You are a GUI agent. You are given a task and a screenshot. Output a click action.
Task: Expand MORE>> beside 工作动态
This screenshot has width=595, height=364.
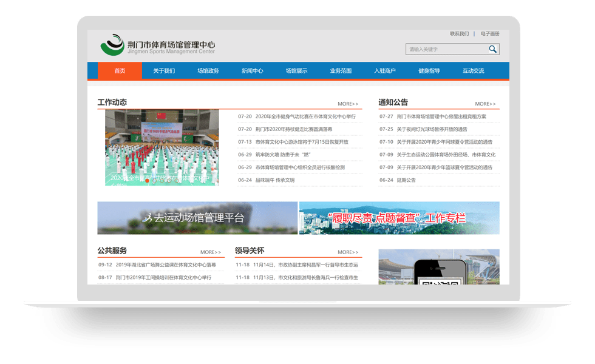[x=348, y=104]
